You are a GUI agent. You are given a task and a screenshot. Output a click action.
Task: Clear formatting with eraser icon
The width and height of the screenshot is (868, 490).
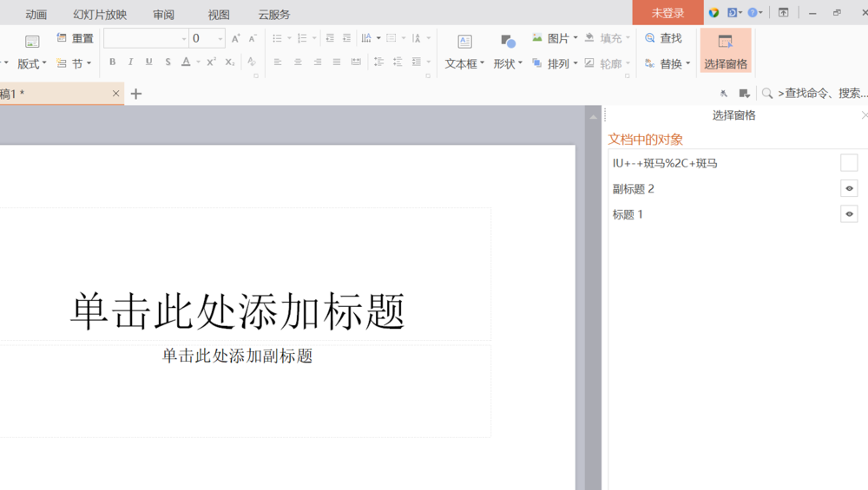[252, 62]
